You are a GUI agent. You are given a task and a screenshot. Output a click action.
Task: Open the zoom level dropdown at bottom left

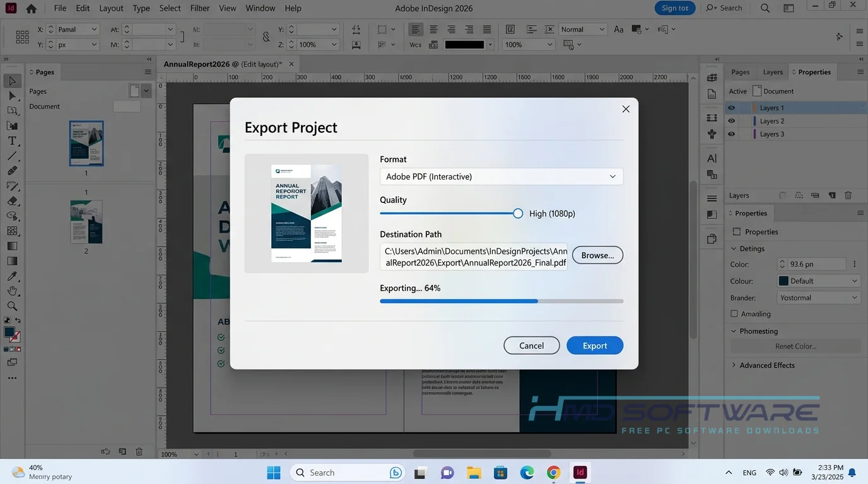196,454
